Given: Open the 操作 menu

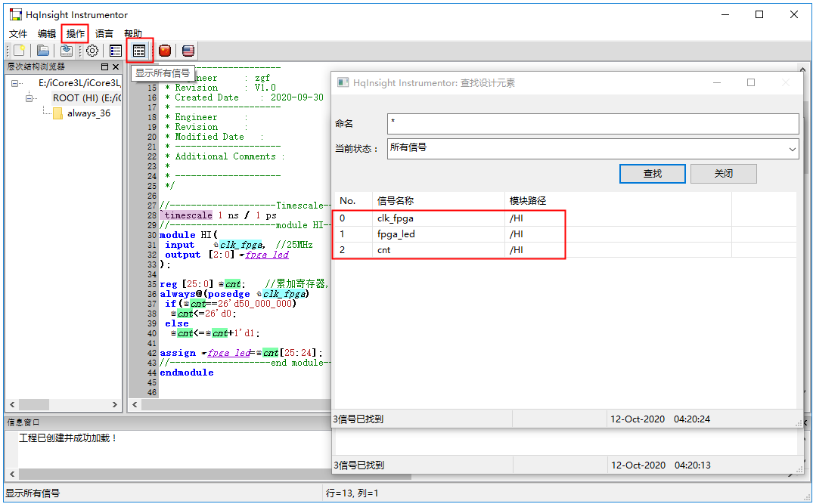Looking at the screenshot, I should pyautogui.click(x=76, y=34).
